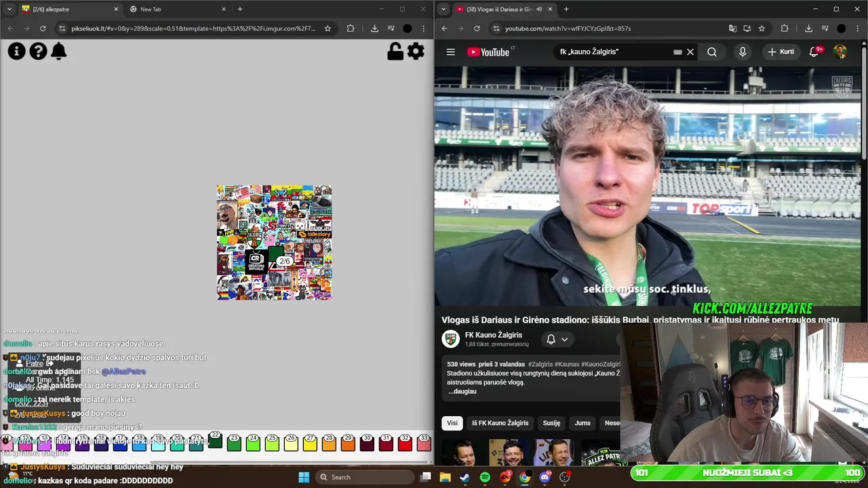Open Task View from taskbar
This screenshot has height=488, width=868.
(x=426, y=477)
